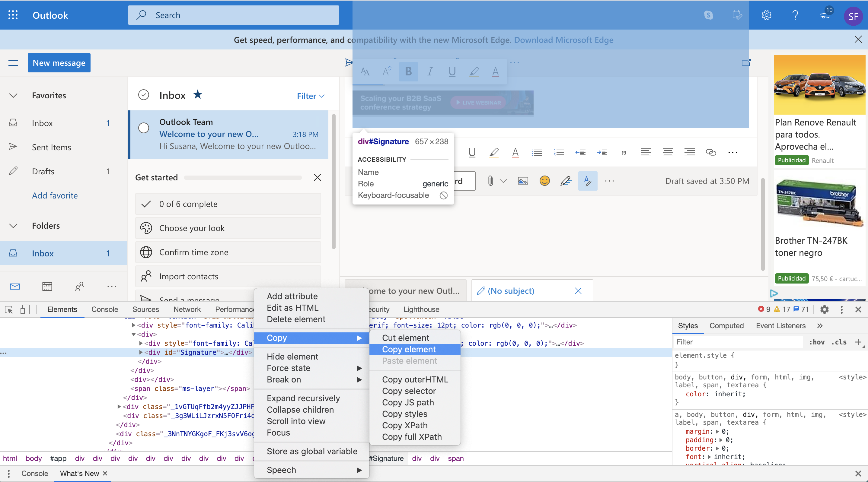
Task: Choose Copy outerHTML
Action: [x=415, y=380]
